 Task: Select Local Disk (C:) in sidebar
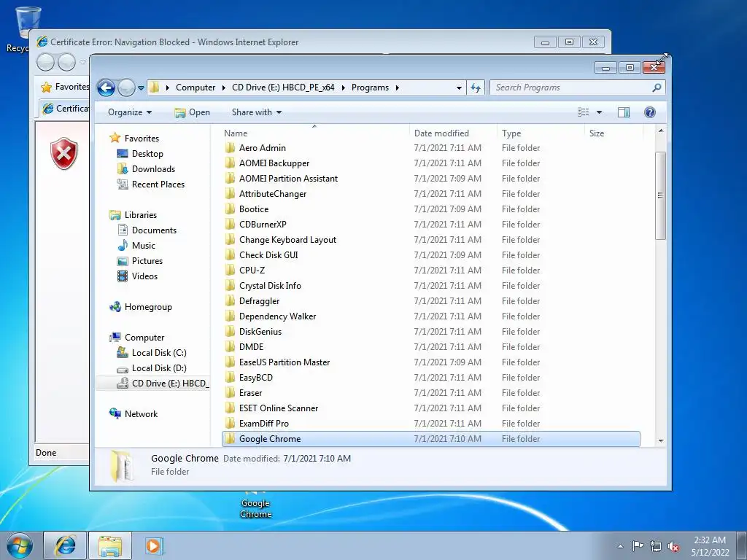coord(159,353)
